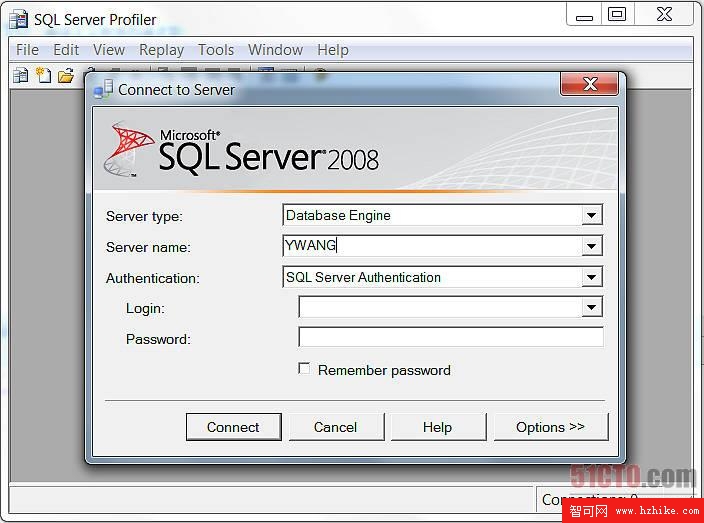
Task: Click the Help button in the dialog
Action: click(x=438, y=427)
